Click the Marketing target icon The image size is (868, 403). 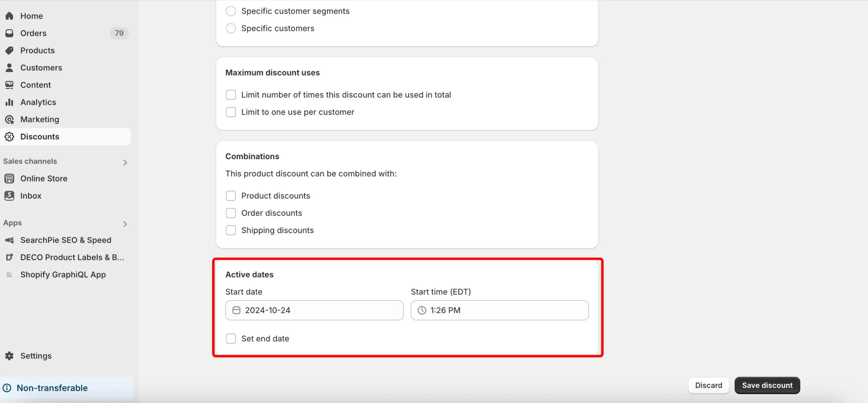click(x=9, y=119)
